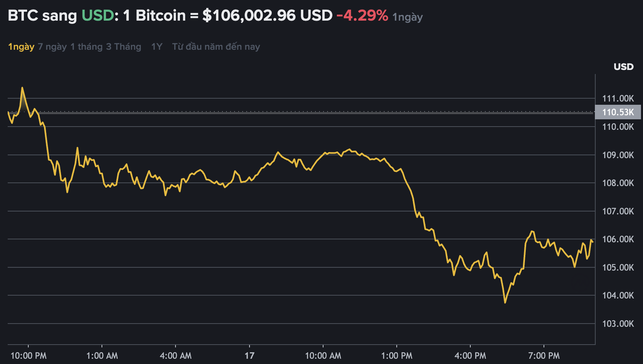643x364 pixels.
Task: Click the 107.00K price axis label
Action: click(x=618, y=211)
